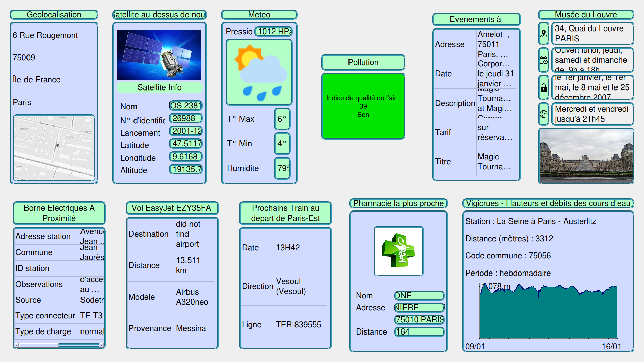644x362 pixels.
Task: Open the Rue Rougemont map thumbnail
Action: pos(54,148)
